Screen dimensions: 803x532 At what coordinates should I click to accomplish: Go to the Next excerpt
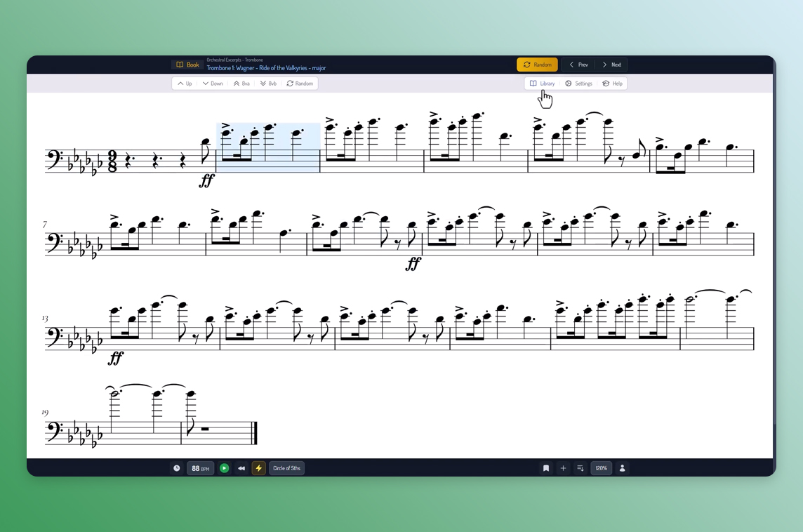pyautogui.click(x=611, y=65)
